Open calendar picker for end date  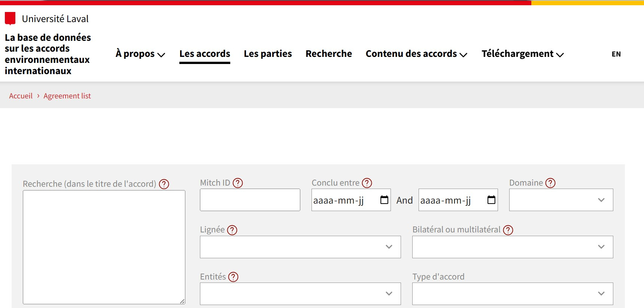click(491, 200)
